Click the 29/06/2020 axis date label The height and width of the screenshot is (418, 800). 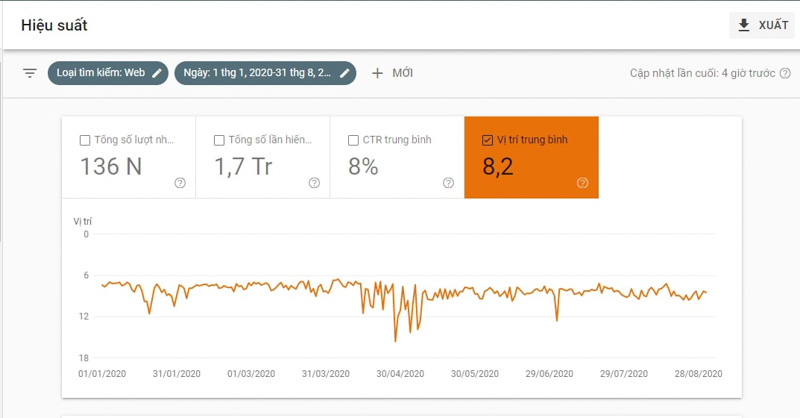(x=549, y=374)
